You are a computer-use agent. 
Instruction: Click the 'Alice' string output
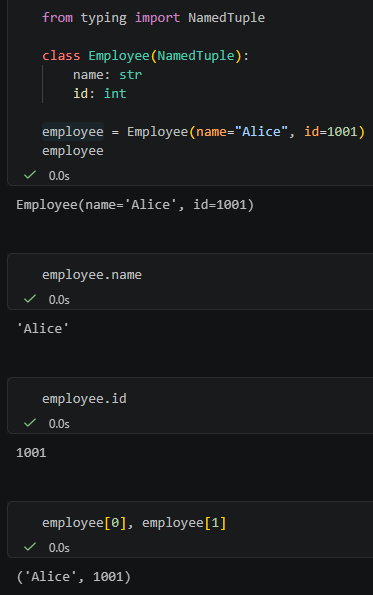42,329
